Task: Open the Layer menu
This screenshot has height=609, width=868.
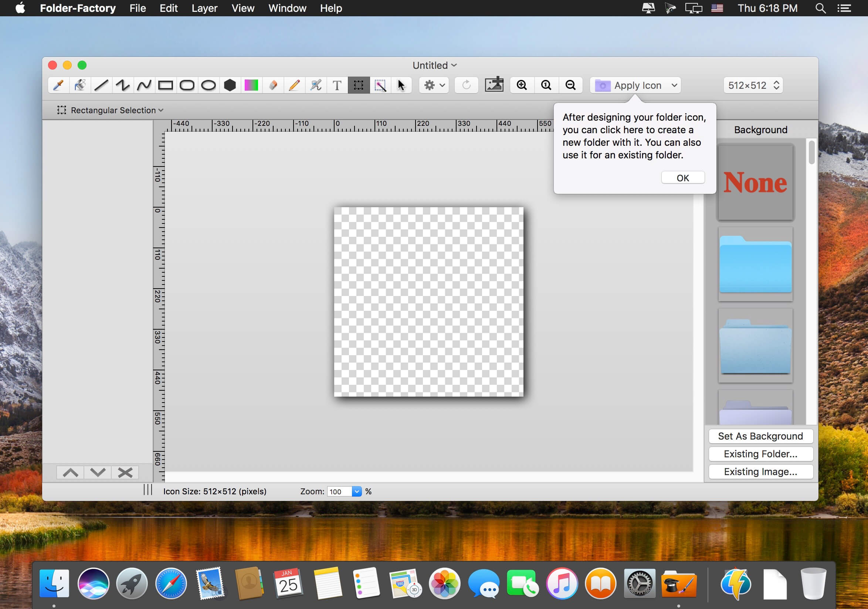Action: click(x=204, y=8)
